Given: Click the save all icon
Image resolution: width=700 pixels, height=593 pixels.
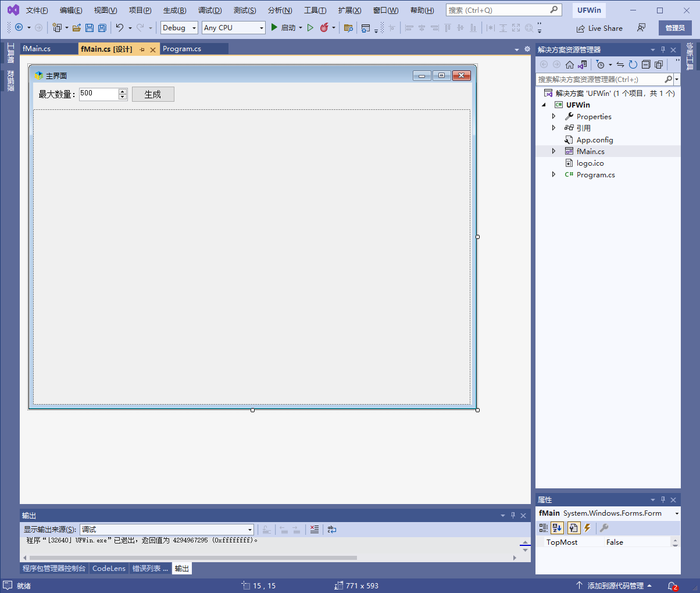Looking at the screenshot, I should (x=102, y=27).
